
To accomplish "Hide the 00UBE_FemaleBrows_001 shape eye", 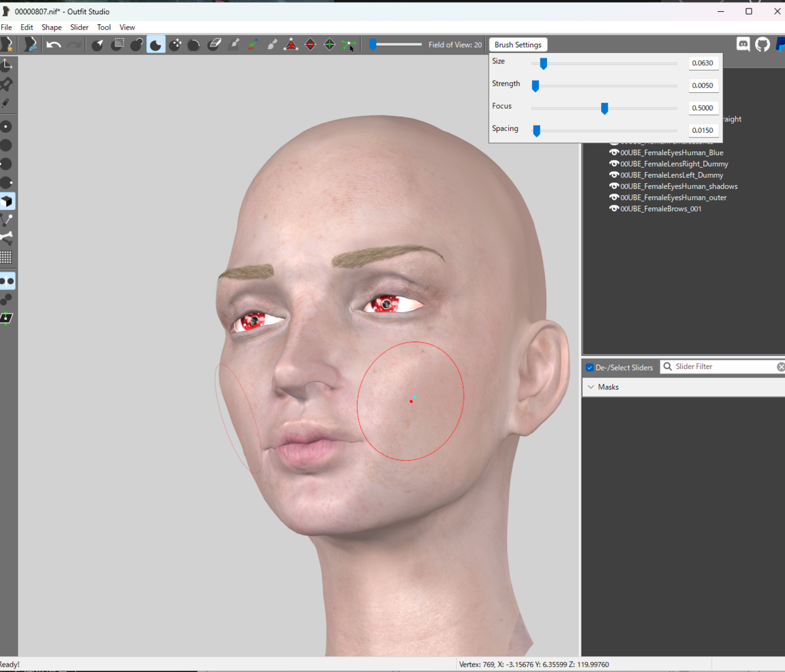I will (614, 209).
